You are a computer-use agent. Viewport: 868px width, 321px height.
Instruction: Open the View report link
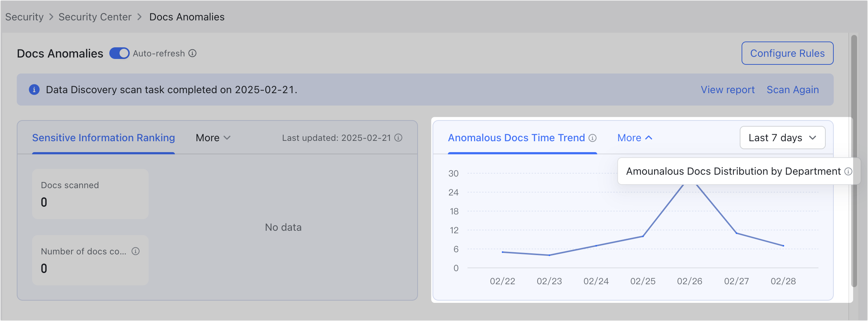point(727,90)
